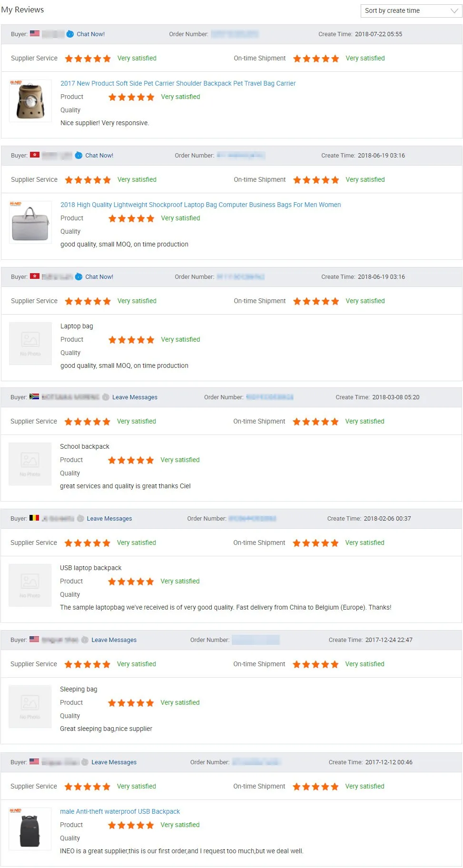Click the South Africa flag in School backpack review
Viewport: 463px width, 868px height.
pos(34,396)
